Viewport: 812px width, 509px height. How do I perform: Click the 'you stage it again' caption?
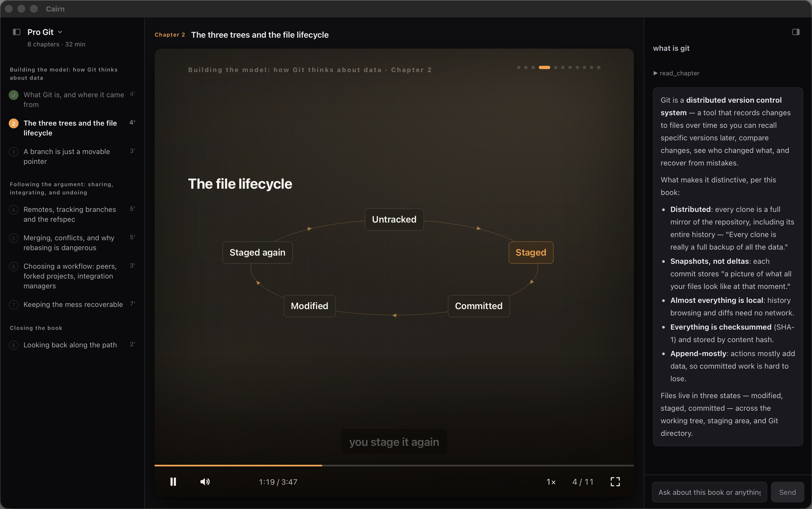(x=394, y=442)
